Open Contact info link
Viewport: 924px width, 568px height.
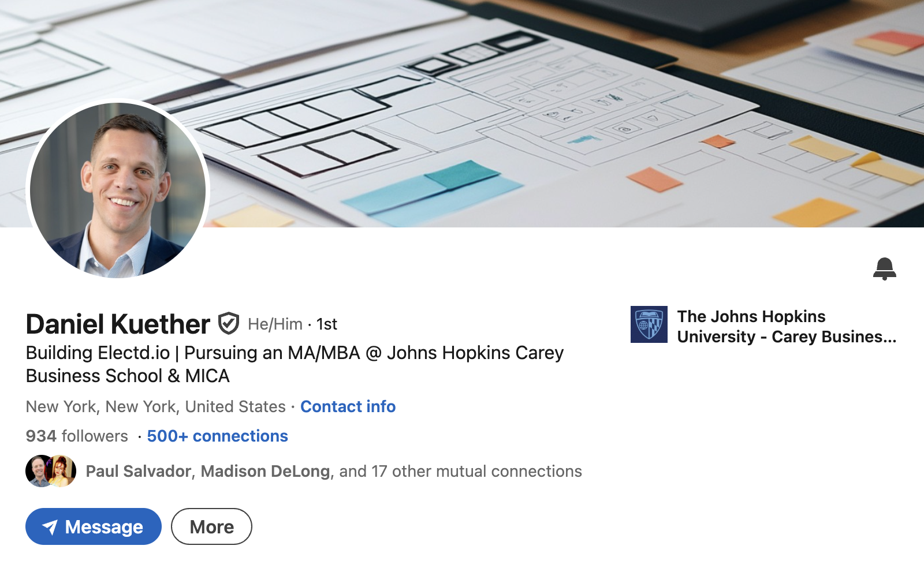[348, 406]
